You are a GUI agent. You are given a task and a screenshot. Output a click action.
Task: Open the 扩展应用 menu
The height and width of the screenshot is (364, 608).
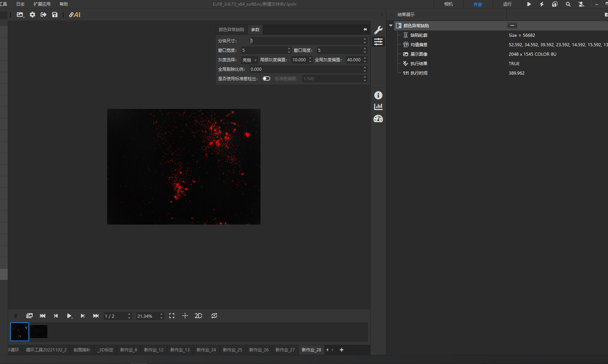(42, 4)
